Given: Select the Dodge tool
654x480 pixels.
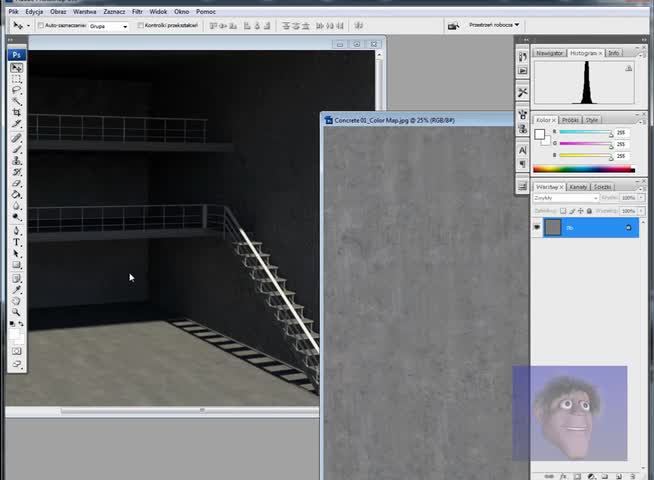Looking at the screenshot, I should 17,217.
